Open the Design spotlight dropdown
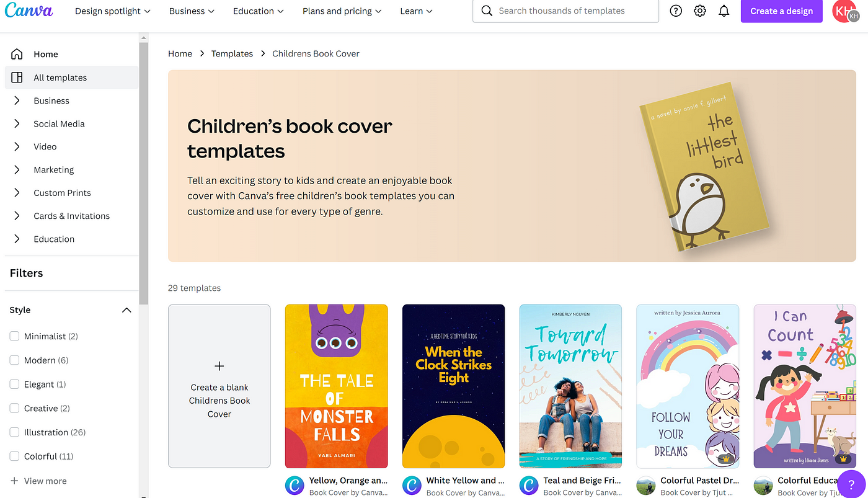Viewport: 868px width, 498px height. pyautogui.click(x=112, y=11)
